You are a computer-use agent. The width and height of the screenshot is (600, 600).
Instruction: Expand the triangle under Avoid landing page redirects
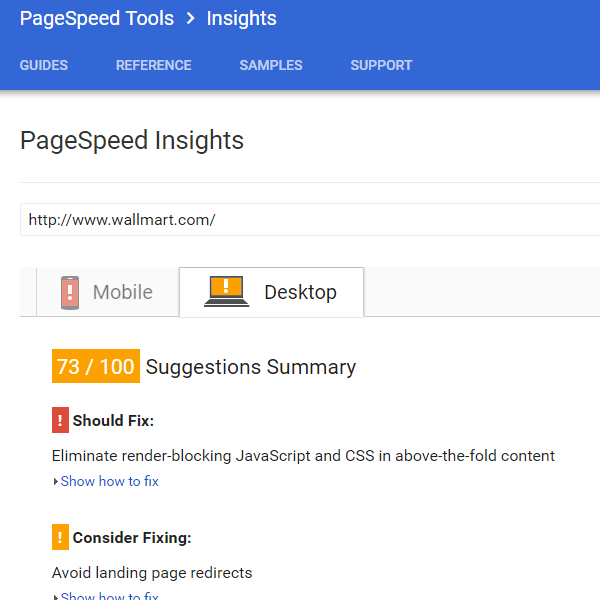(56, 596)
